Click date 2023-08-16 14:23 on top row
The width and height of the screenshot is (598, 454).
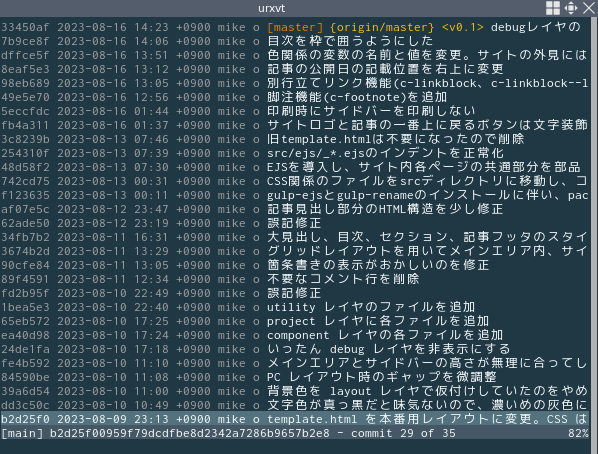click(113, 27)
